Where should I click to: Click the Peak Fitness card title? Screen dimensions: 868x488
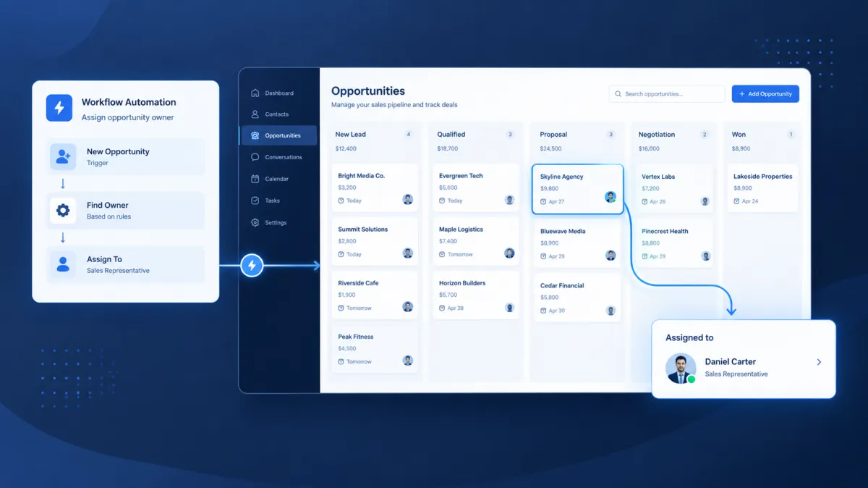tap(357, 337)
